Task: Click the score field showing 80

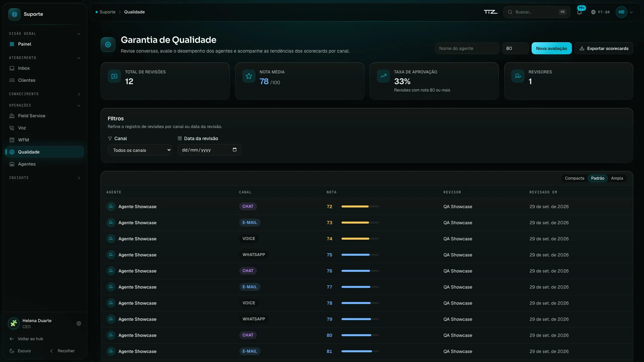Action: [515, 49]
